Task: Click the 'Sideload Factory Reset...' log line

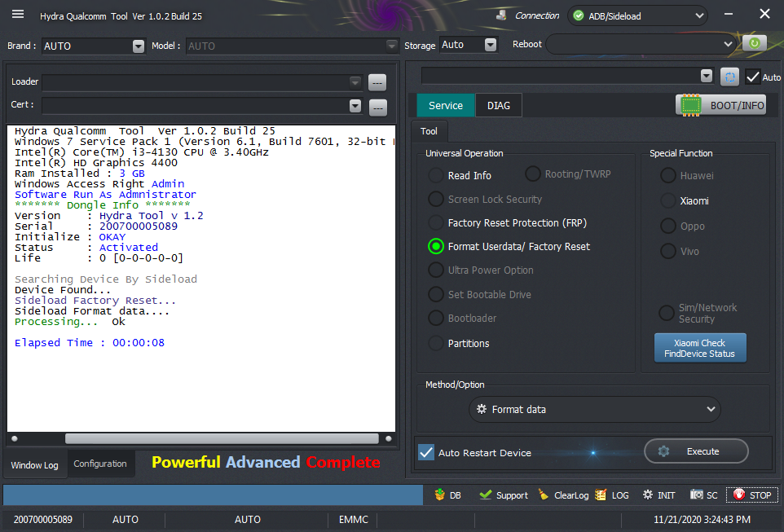Action: click(95, 301)
